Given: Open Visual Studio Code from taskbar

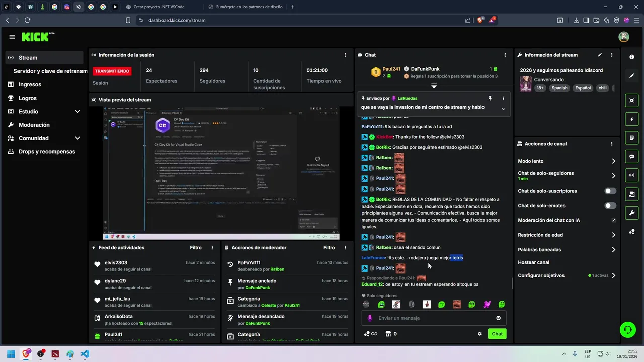Looking at the screenshot, I should coord(85,354).
